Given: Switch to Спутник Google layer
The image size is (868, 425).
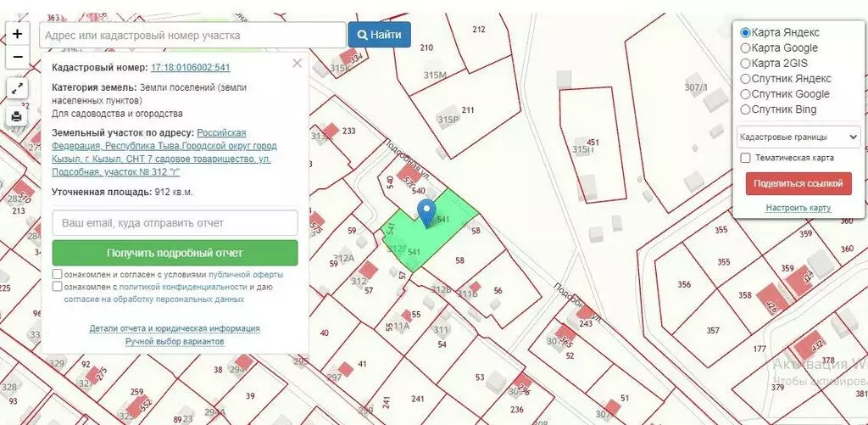Looking at the screenshot, I should 746,94.
